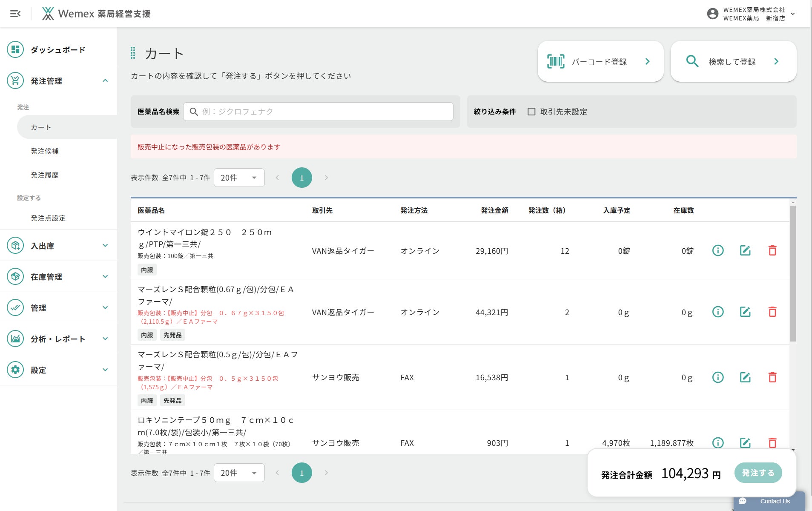Click the 入出庫 box icon
812x511 pixels.
[15, 245]
